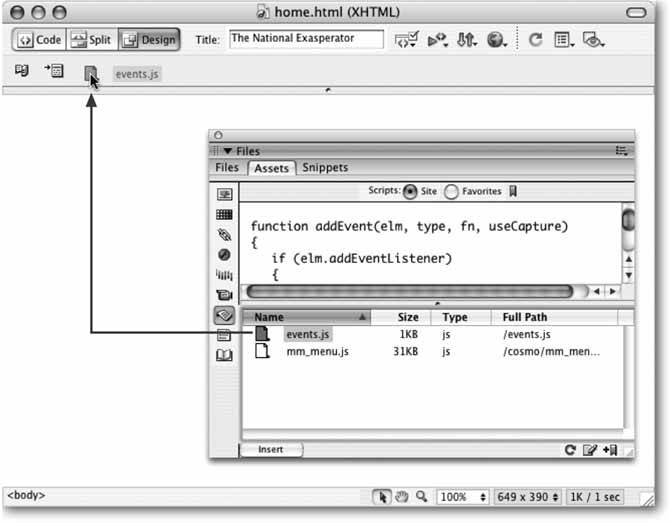
Task: Click the Refresh Design View icon
Action: coord(535,40)
